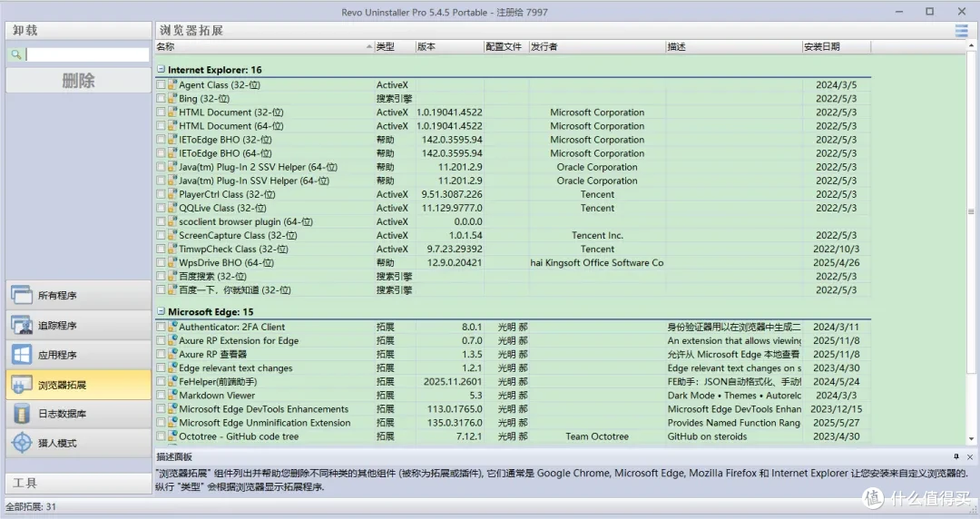Click the 2025/4/26 install date cell
Image resolution: width=980 pixels, height=519 pixels.
coord(837,262)
